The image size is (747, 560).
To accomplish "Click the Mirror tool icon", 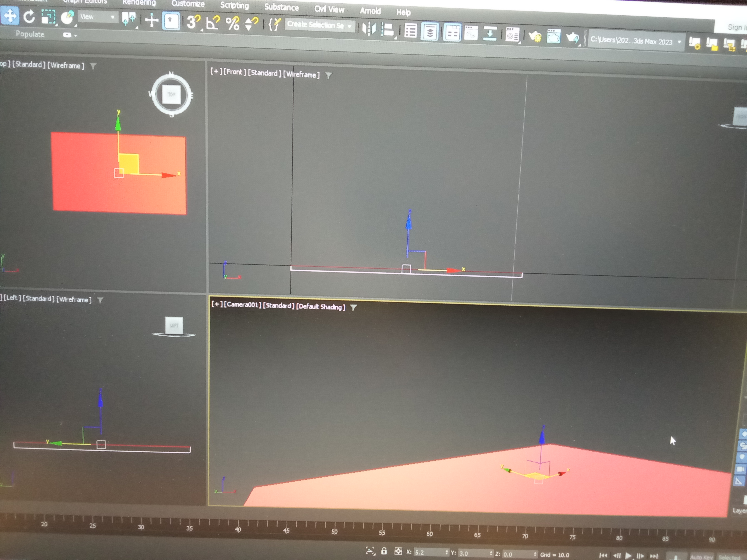I will click(x=369, y=29).
